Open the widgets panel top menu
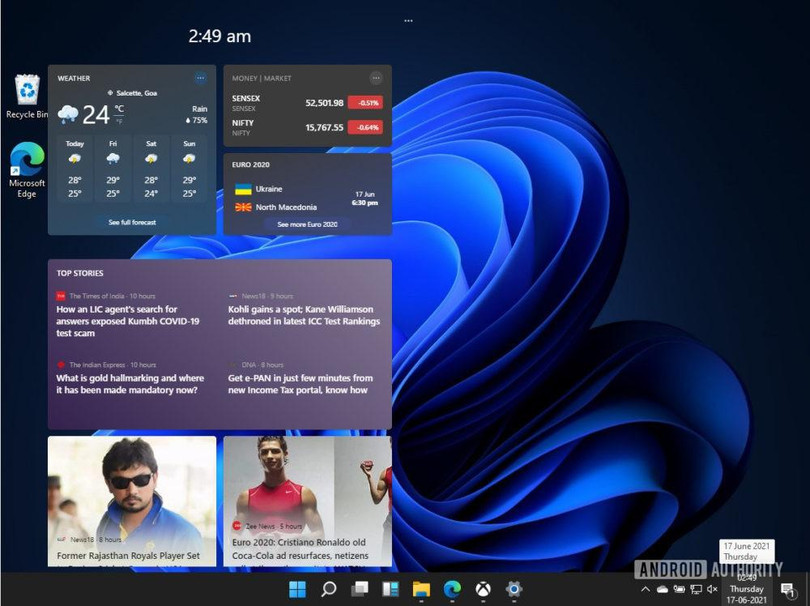The height and width of the screenshot is (606, 810). pyautogui.click(x=408, y=20)
